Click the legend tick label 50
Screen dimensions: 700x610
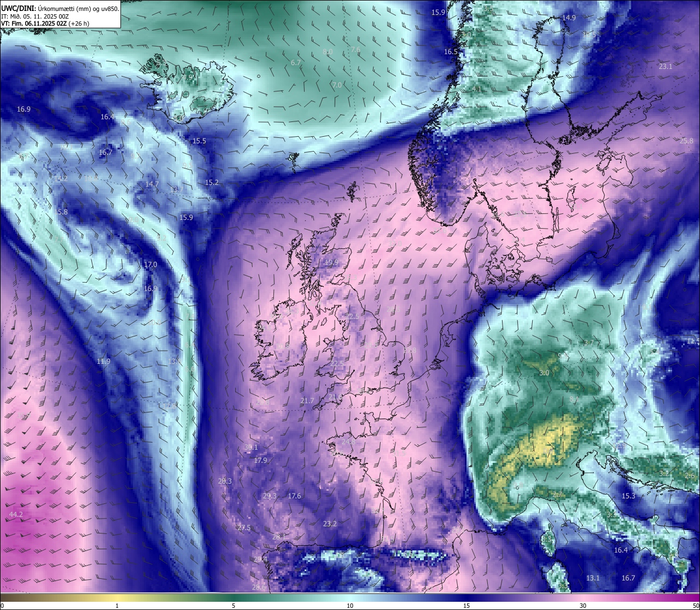[696, 606]
